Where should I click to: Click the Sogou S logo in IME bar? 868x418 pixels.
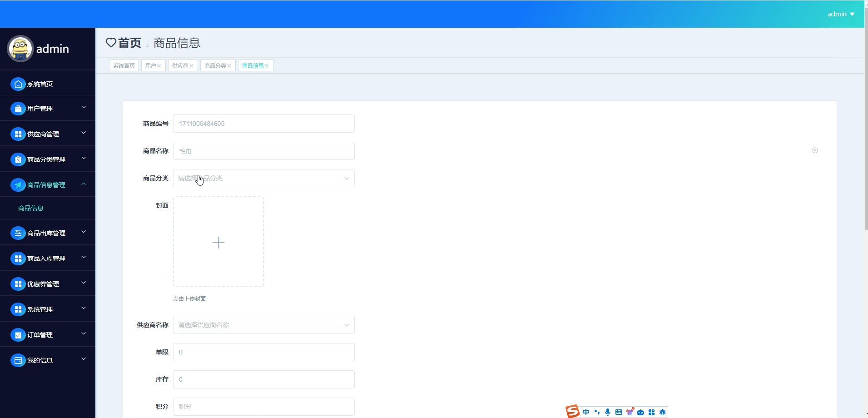click(572, 411)
